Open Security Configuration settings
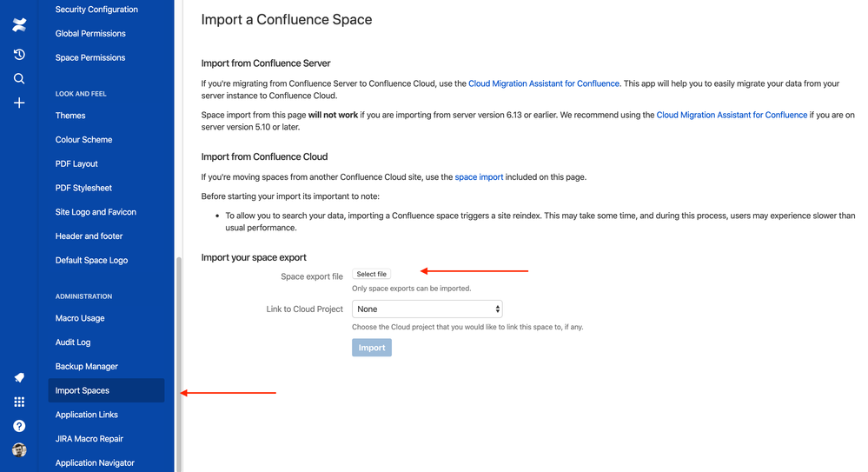Viewport: 868px width, 472px height. [x=96, y=10]
